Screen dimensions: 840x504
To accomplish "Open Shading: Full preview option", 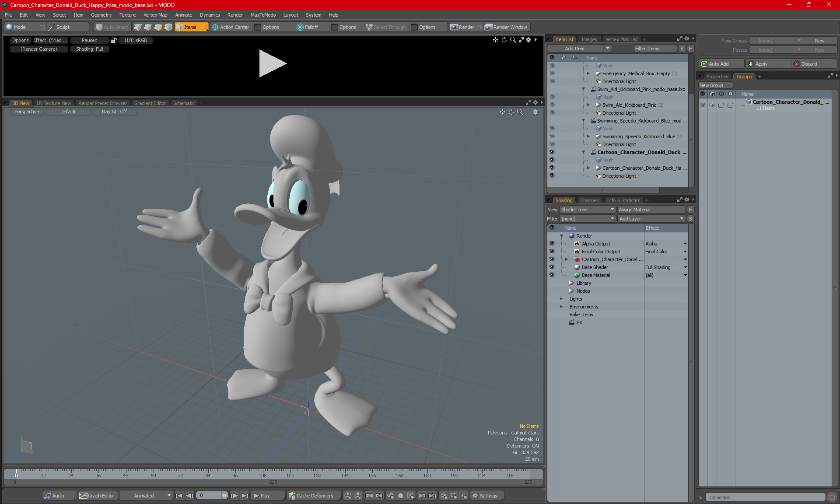I will [90, 49].
